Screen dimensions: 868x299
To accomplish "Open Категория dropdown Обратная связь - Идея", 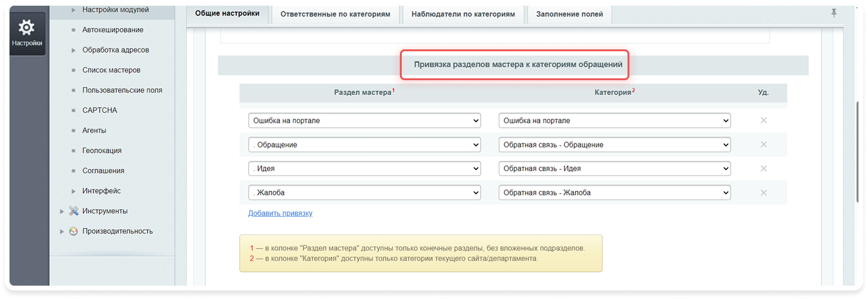I will 615,168.
